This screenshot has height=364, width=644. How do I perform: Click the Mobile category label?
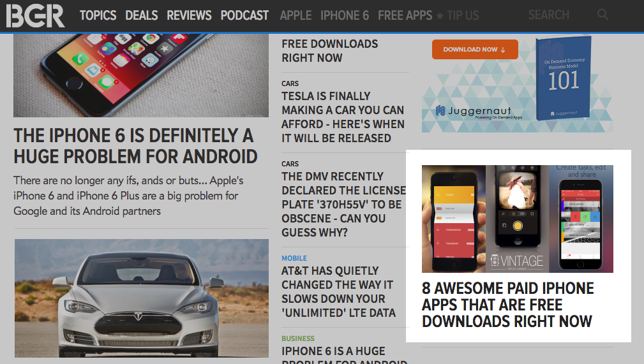[294, 258]
